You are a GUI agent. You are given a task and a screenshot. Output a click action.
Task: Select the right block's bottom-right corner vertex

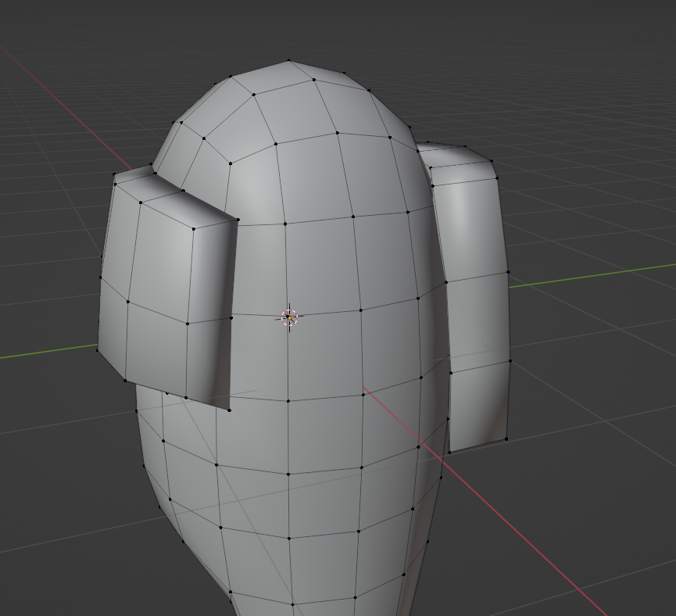coord(506,439)
